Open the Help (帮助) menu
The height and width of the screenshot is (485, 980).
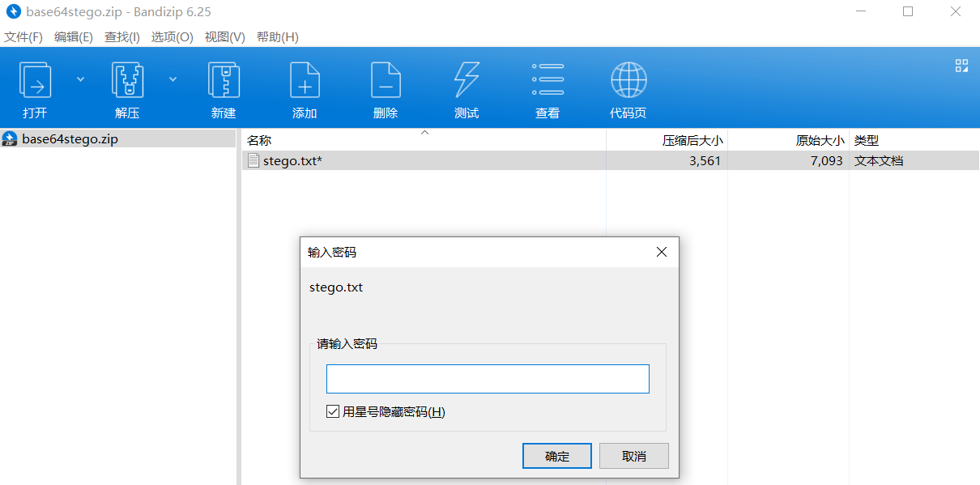(278, 37)
